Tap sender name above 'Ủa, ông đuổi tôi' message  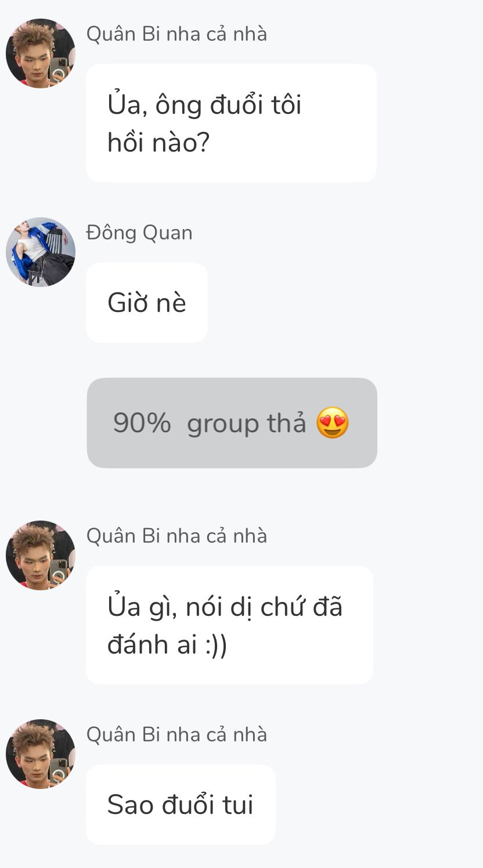176,34
